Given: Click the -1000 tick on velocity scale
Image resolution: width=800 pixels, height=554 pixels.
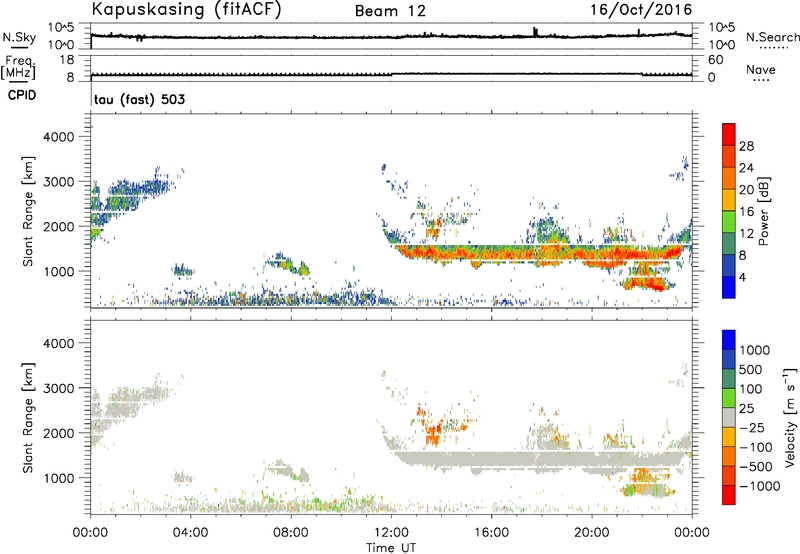Looking at the screenshot, I should coord(760,486).
